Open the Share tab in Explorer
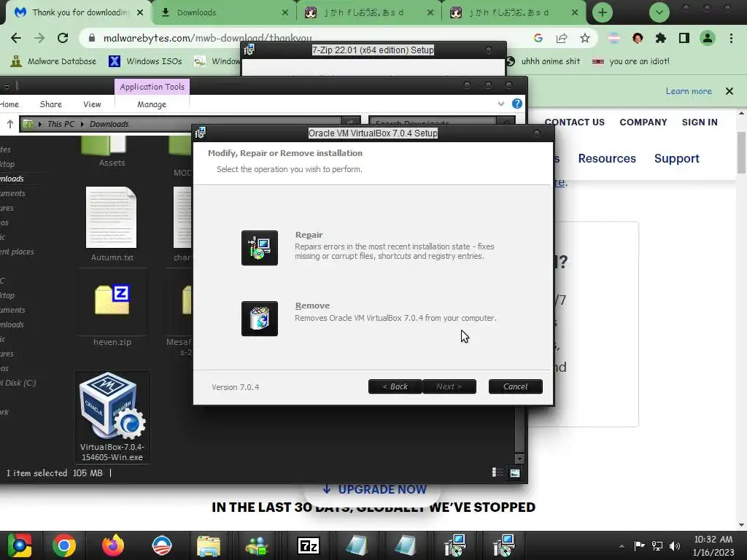Screen dimensions: 747x560 click(x=51, y=104)
